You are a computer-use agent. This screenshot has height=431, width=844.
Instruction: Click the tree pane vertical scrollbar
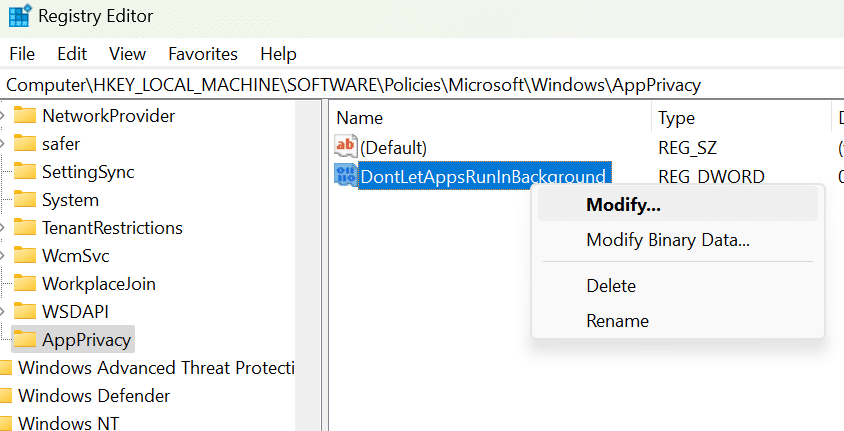308,265
